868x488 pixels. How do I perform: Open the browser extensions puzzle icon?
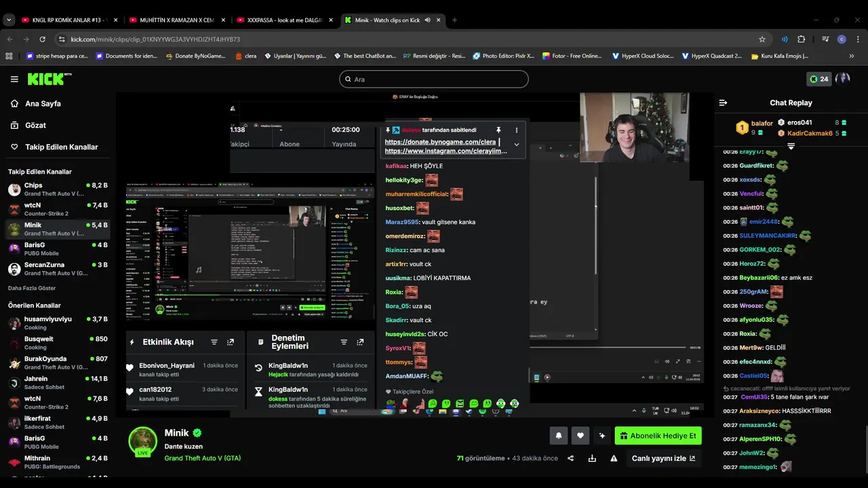point(801,39)
